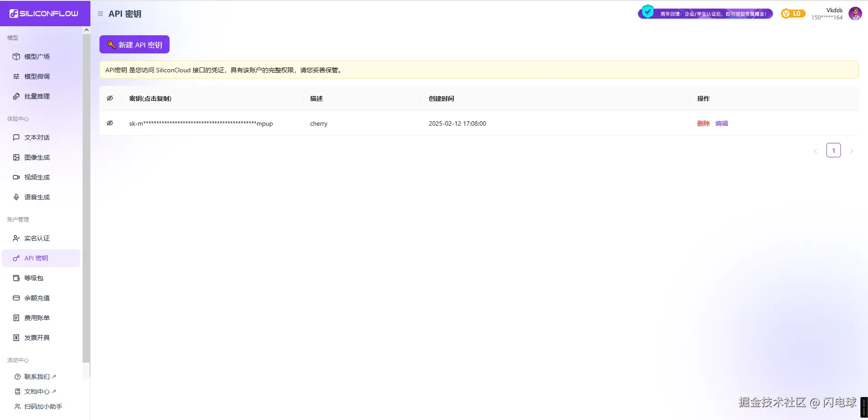Open 模型广场 from the sidebar

tap(37, 56)
